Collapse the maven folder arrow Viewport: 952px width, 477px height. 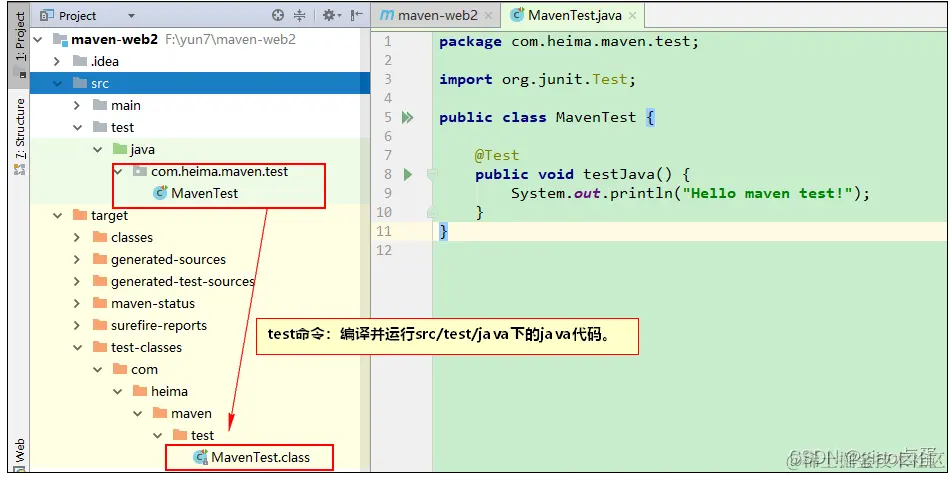[138, 413]
